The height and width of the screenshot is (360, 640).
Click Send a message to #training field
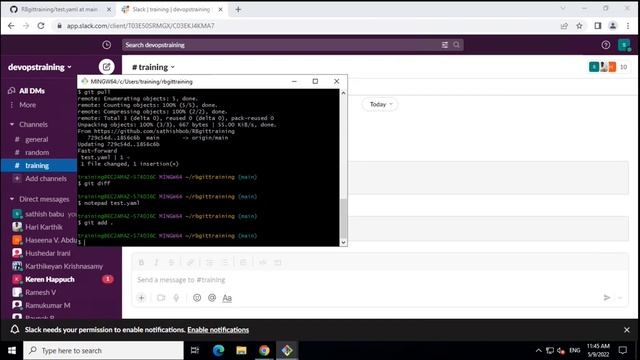coord(380,280)
